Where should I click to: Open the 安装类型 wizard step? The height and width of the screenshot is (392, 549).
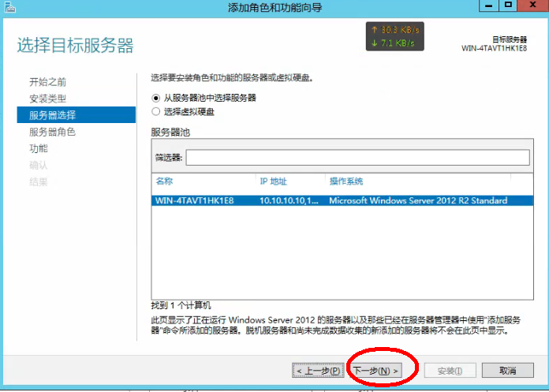[x=47, y=99]
